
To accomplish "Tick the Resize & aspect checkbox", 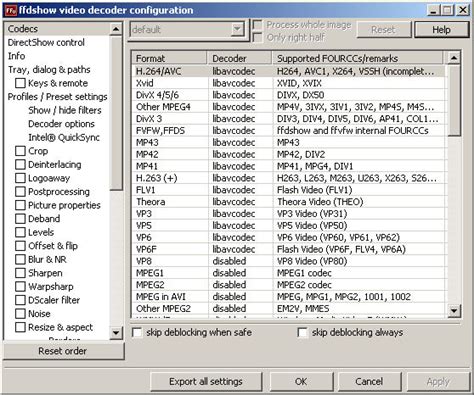I will pyautogui.click(x=20, y=327).
